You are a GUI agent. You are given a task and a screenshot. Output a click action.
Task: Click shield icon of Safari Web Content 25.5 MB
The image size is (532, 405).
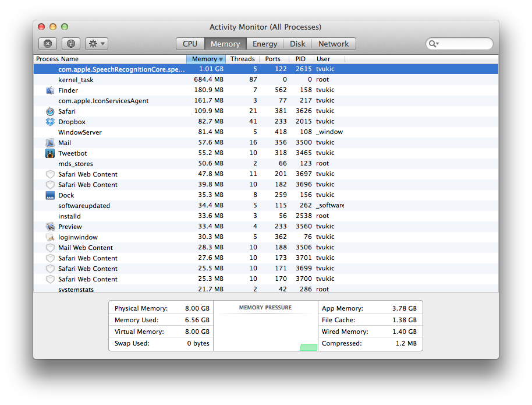pos(50,269)
